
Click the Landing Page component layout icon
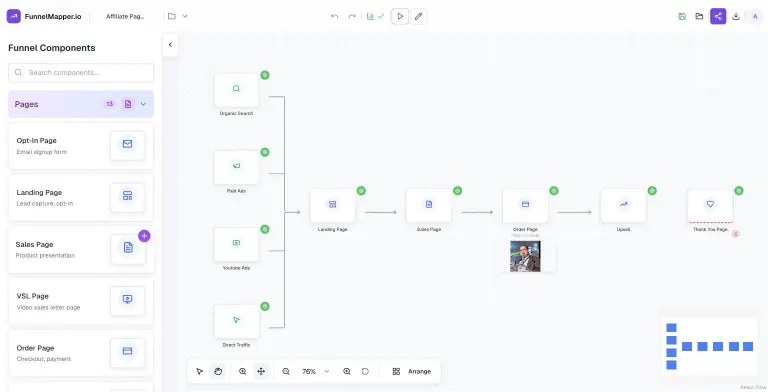click(127, 197)
